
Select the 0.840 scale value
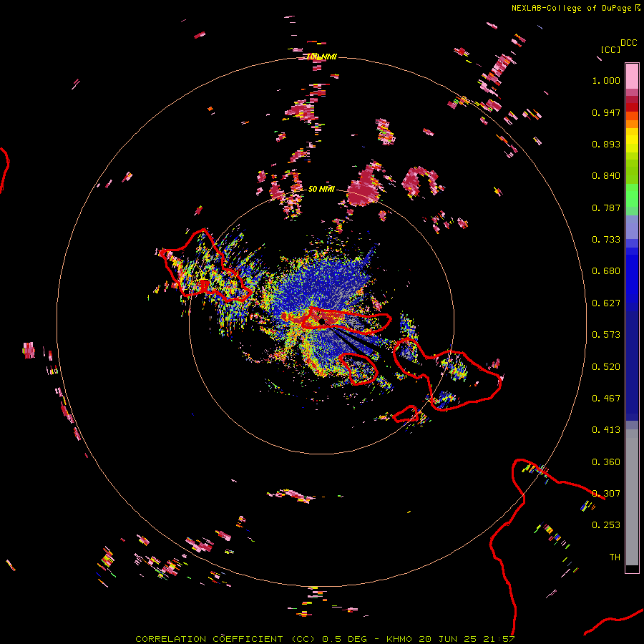606,176
